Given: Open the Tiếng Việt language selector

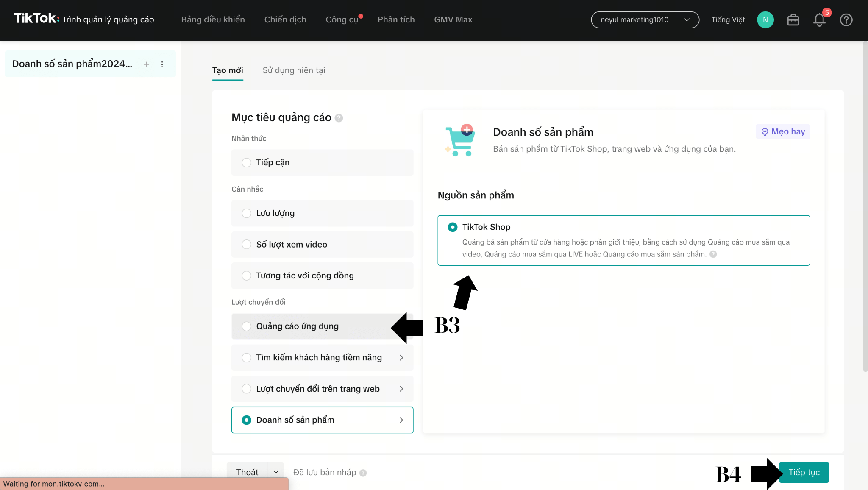Looking at the screenshot, I should pyautogui.click(x=728, y=20).
